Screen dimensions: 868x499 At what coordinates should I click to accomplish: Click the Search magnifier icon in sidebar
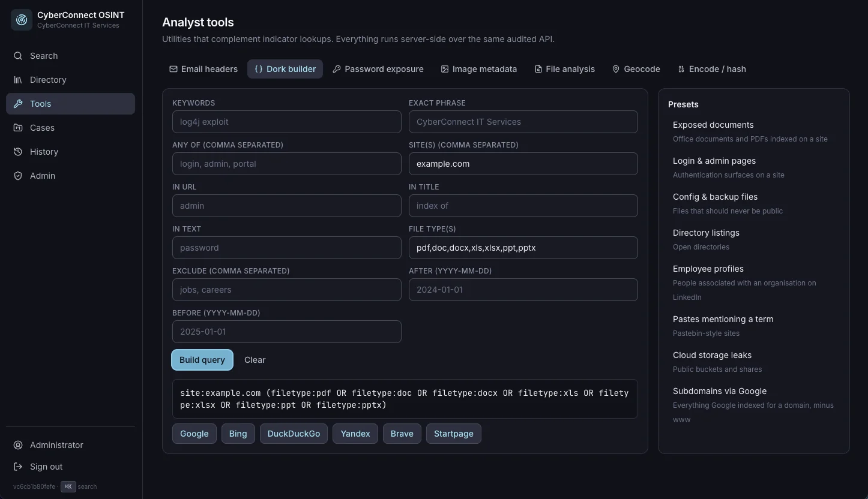(18, 56)
